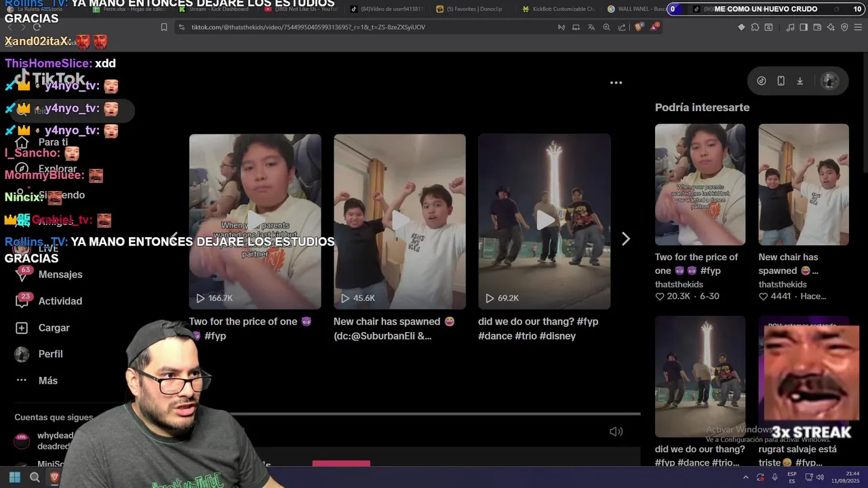Like the suggested video with 4441 likes

click(764, 296)
